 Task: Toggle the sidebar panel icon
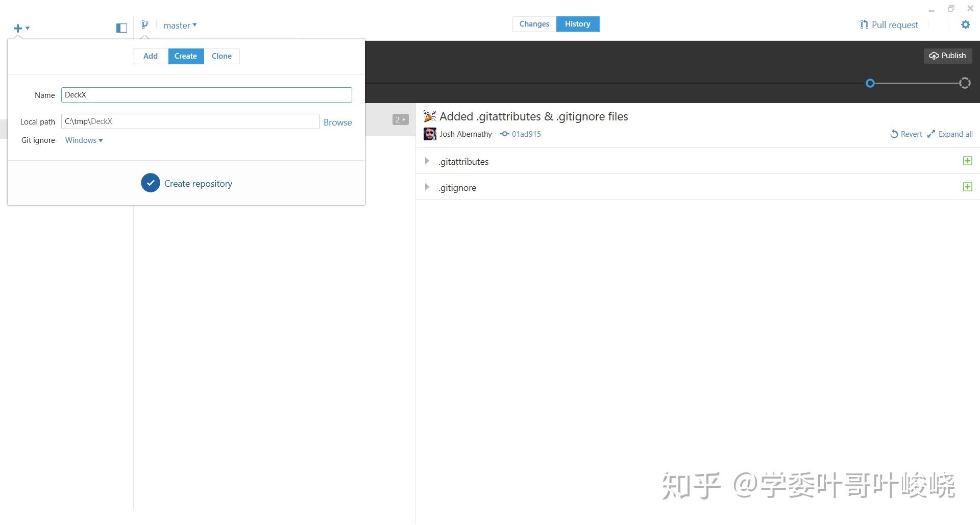(x=121, y=28)
